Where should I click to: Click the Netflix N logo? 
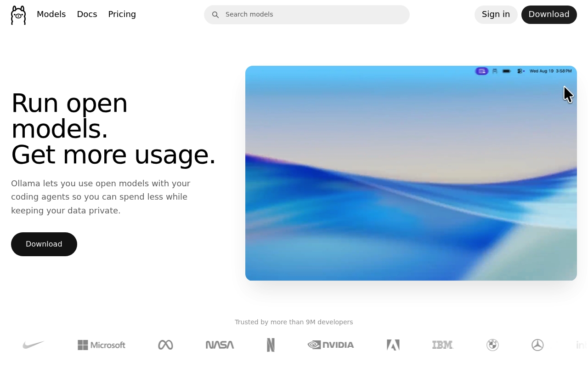point(271,345)
